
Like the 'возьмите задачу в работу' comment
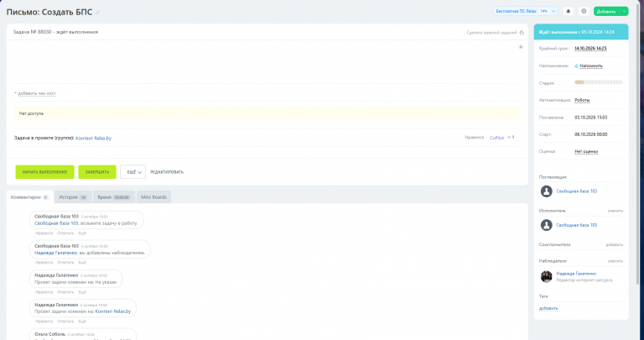44,233
